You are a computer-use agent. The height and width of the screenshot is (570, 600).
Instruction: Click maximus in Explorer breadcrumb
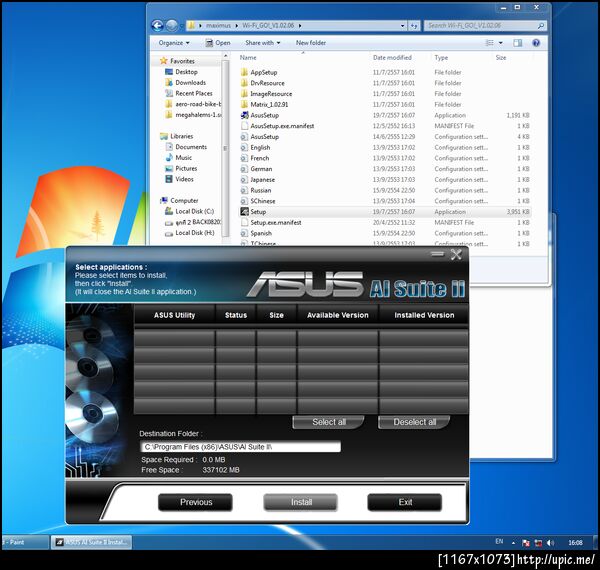point(218,26)
